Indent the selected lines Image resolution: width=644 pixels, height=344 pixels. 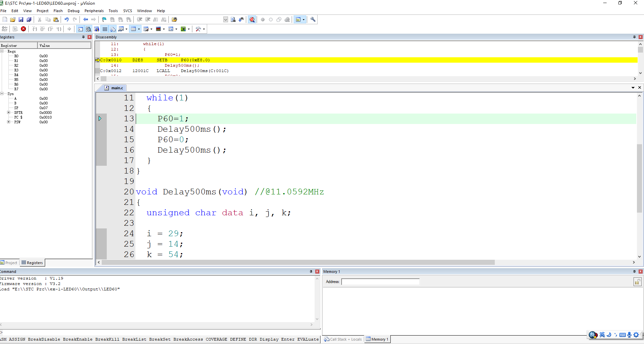pos(139,20)
